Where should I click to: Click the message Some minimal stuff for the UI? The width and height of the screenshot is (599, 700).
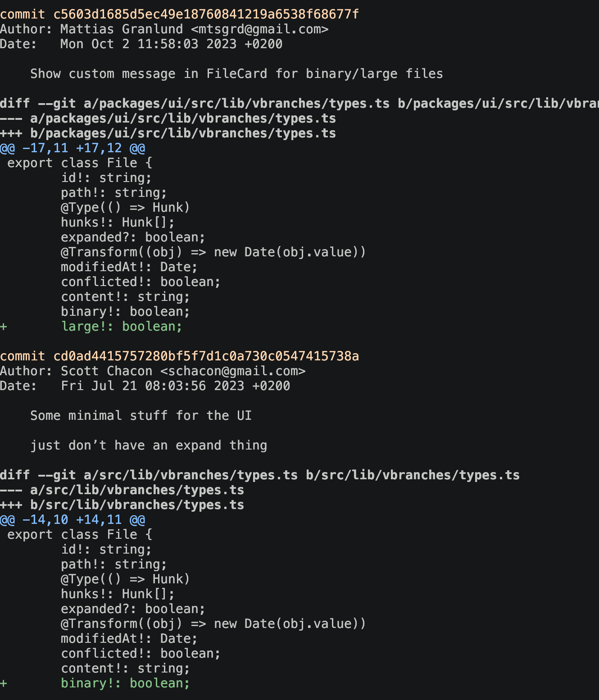point(141,416)
